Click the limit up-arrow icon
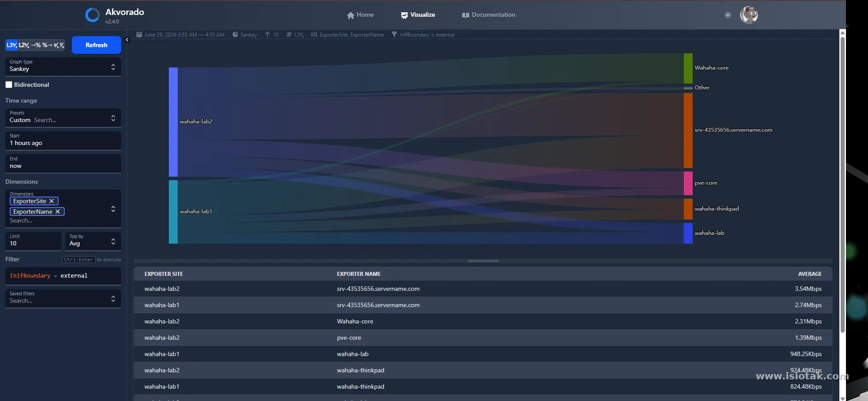This screenshot has width=868, height=401. click(x=267, y=34)
